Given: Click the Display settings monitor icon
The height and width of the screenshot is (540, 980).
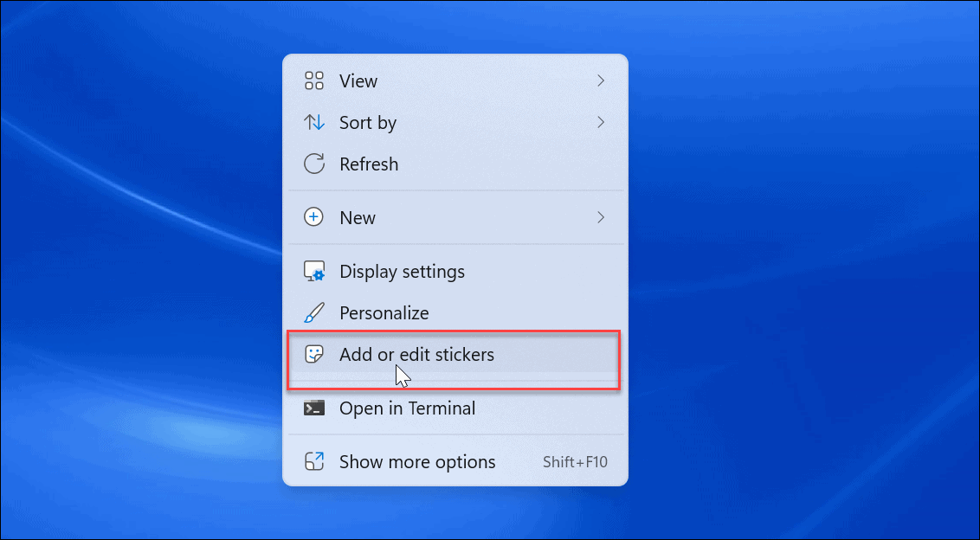Looking at the screenshot, I should (313, 271).
